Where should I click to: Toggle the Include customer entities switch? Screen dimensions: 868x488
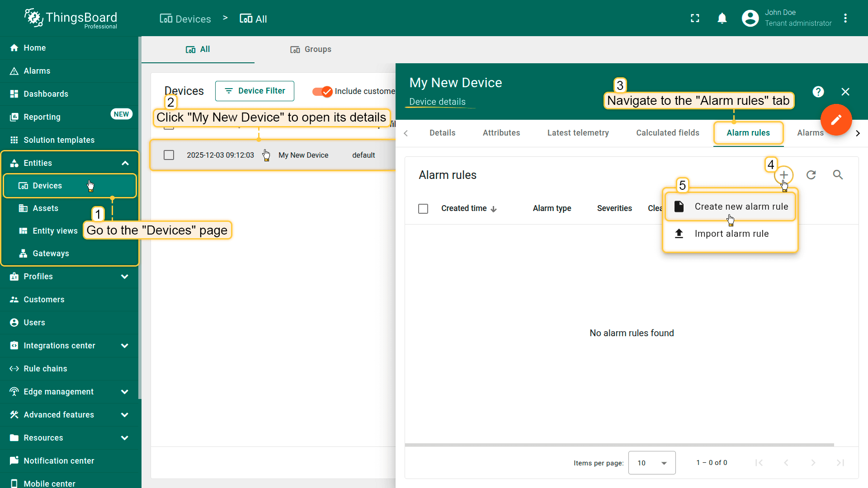(322, 91)
